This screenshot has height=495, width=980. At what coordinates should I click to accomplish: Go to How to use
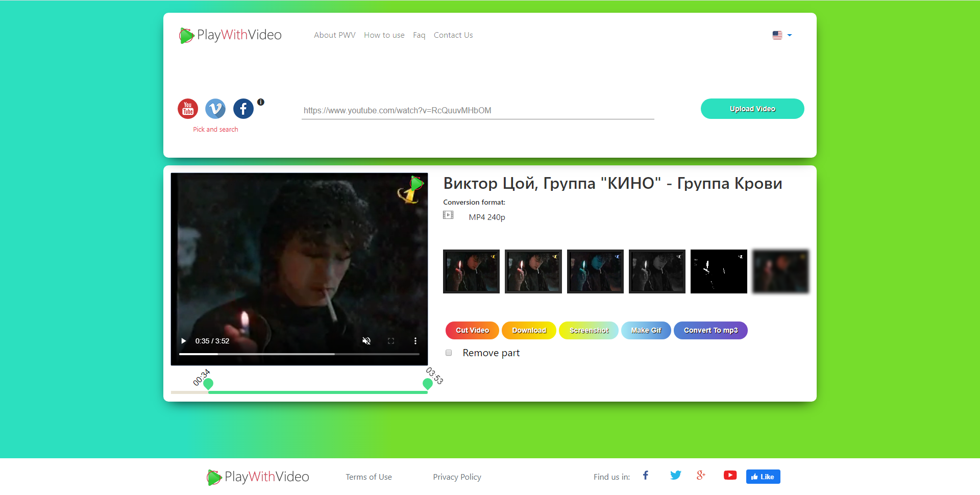[x=384, y=35]
